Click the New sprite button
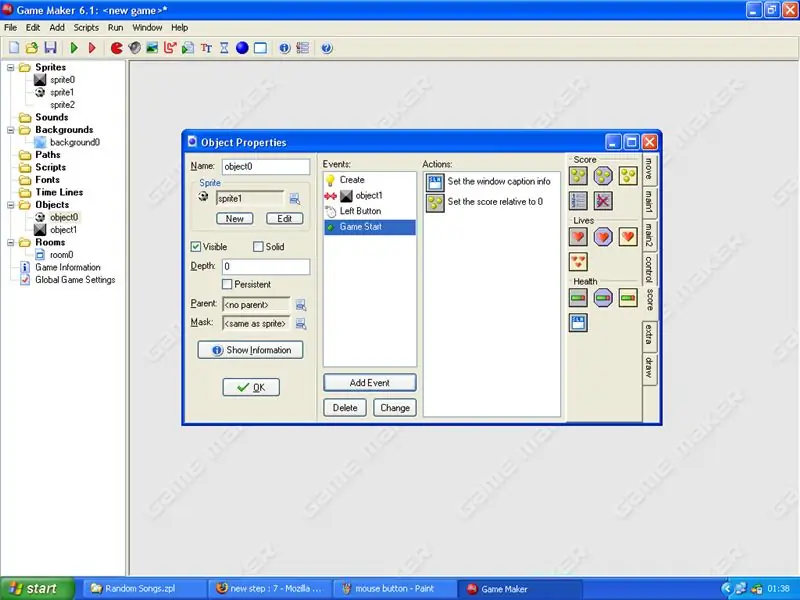This screenshot has height=600, width=800. pos(235,218)
